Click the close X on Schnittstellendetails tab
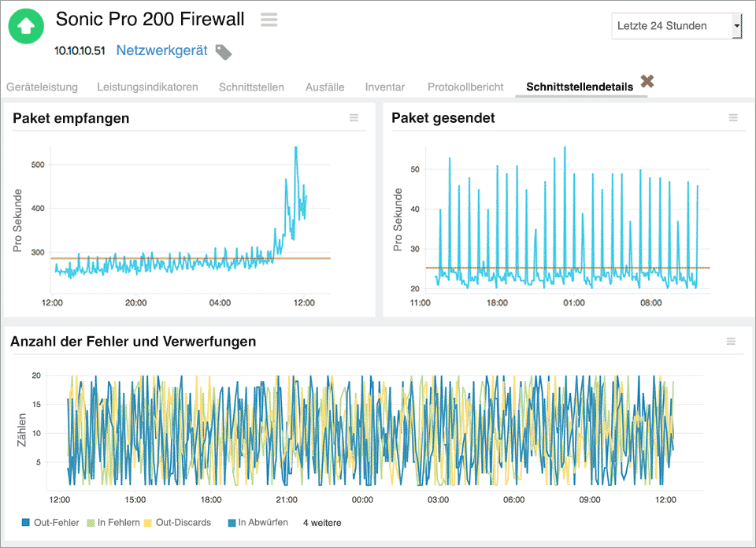756x548 pixels. tap(647, 80)
